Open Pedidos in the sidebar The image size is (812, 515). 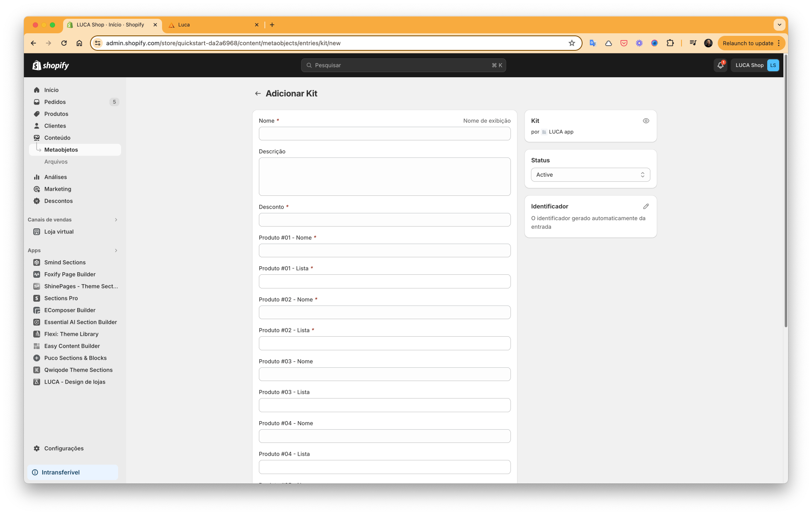tap(55, 102)
